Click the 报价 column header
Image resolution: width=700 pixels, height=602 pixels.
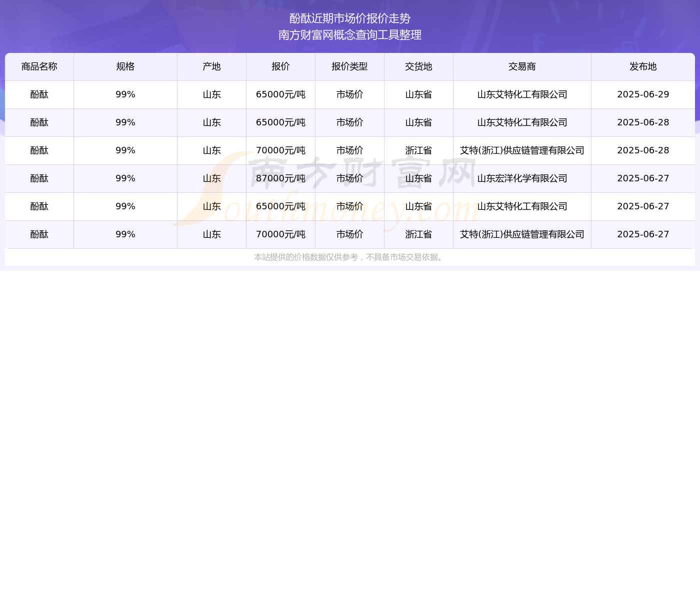(x=281, y=67)
